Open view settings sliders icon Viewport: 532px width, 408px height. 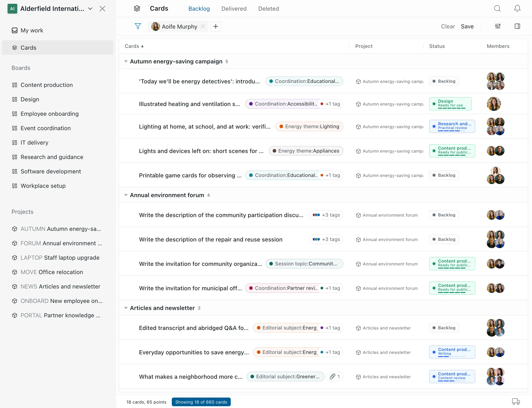click(x=498, y=26)
